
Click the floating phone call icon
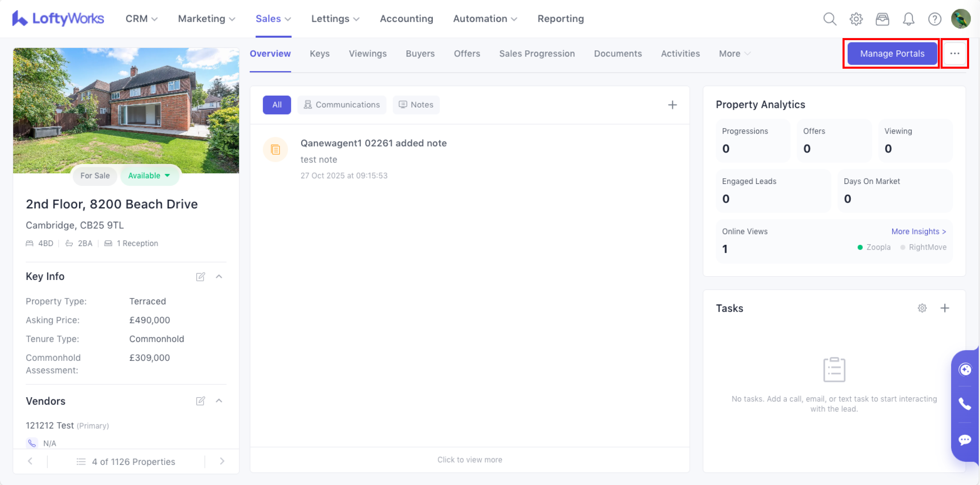965,403
